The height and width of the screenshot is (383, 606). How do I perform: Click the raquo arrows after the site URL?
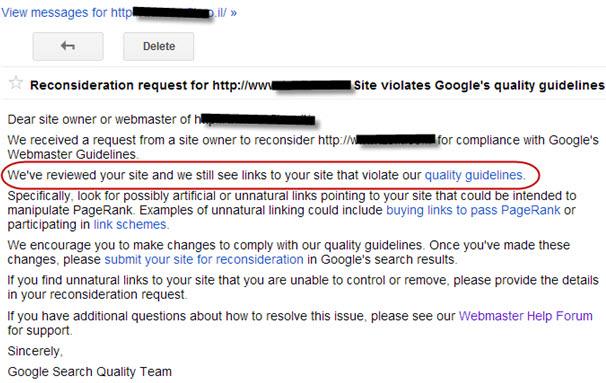(233, 13)
